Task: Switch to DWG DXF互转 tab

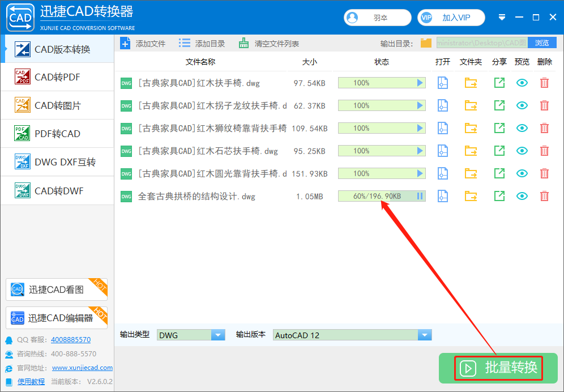Action: [x=58, y=162]
